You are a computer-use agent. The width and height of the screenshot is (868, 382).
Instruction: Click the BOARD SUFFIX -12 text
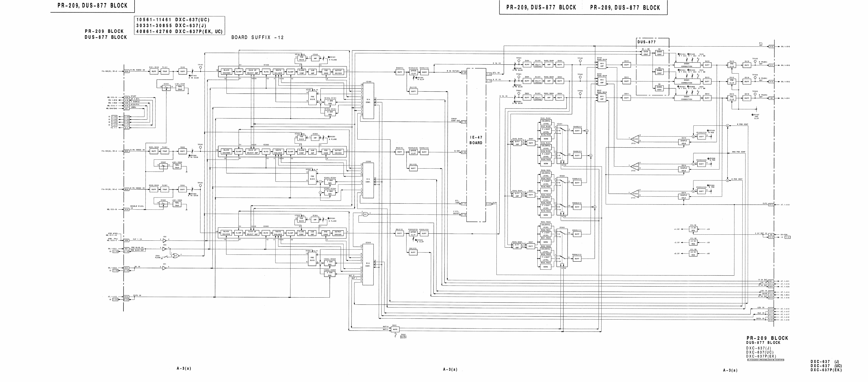click(258, 37)
